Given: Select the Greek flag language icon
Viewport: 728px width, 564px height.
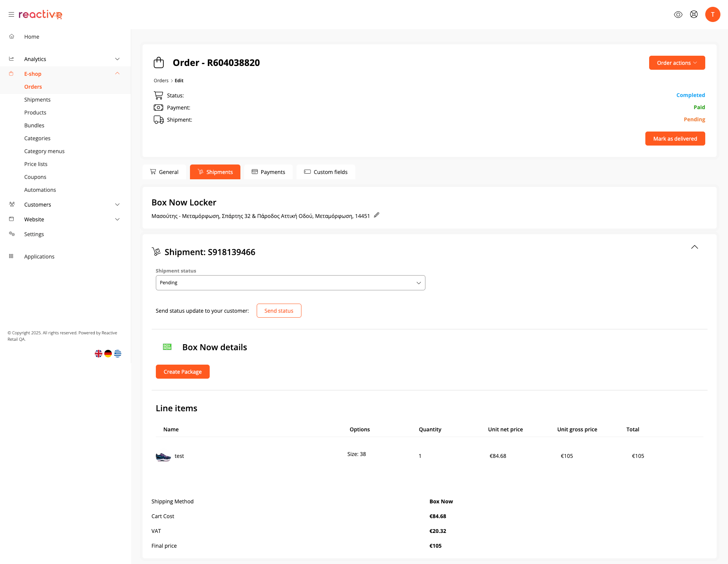Looking at the screenshot, I should (x=118, y=354).
